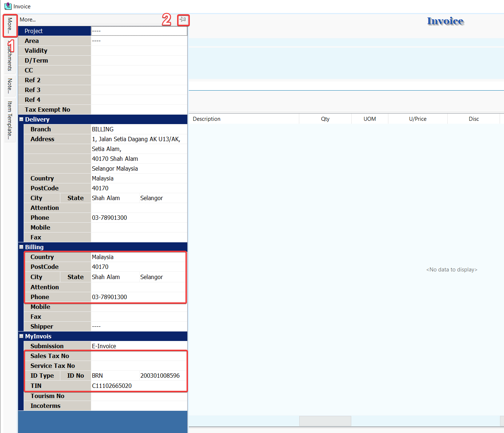Click the Tax Exempt No field

[139, 110]
